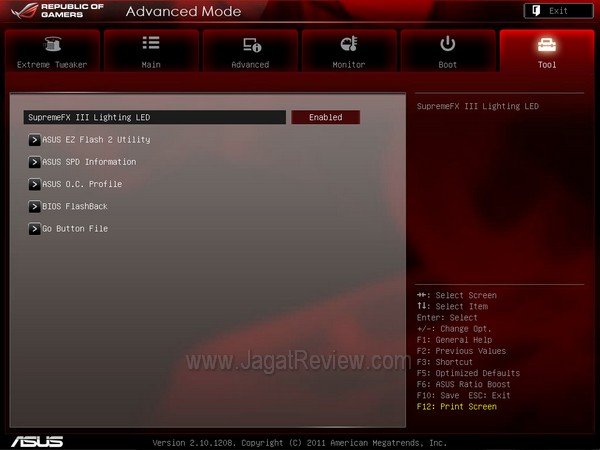Expand arrow beside ASUS O.C. Profile
600x450 pixels.
click(x=34, y=184)
